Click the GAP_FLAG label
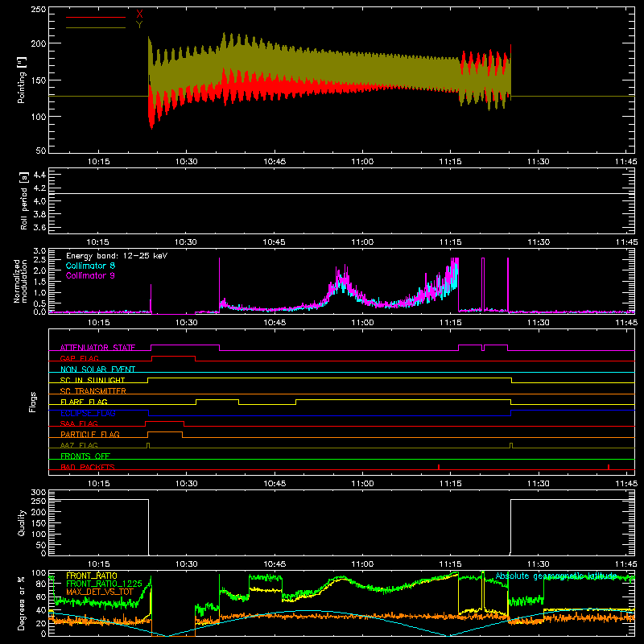This screenshot has height=644, width=644. [x=79, y=358]
